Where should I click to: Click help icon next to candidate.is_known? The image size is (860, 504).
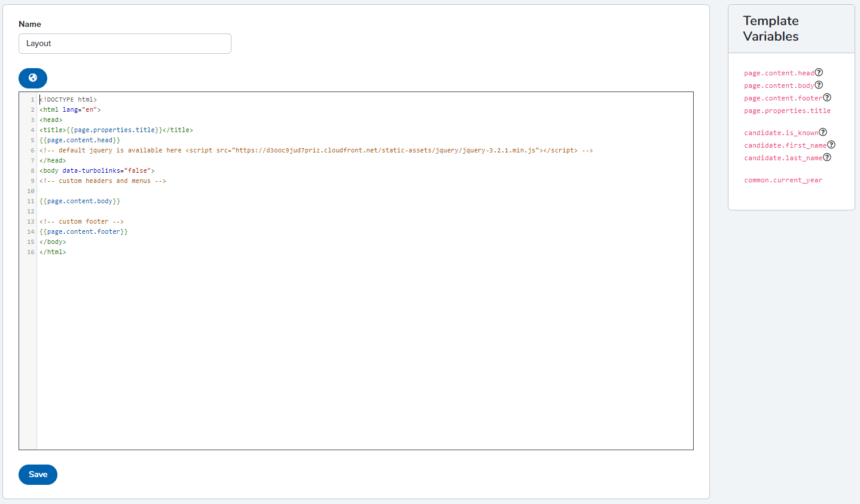[823, 132]
